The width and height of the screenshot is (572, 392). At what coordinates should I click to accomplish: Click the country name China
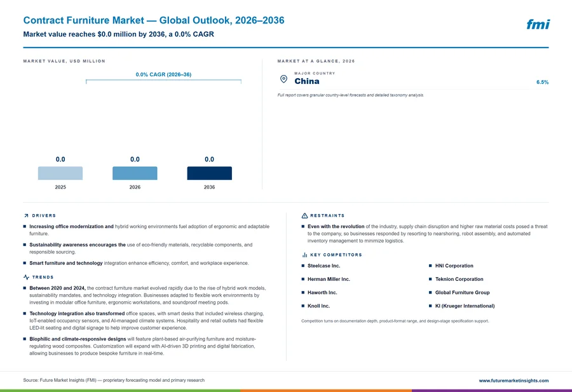307,81
